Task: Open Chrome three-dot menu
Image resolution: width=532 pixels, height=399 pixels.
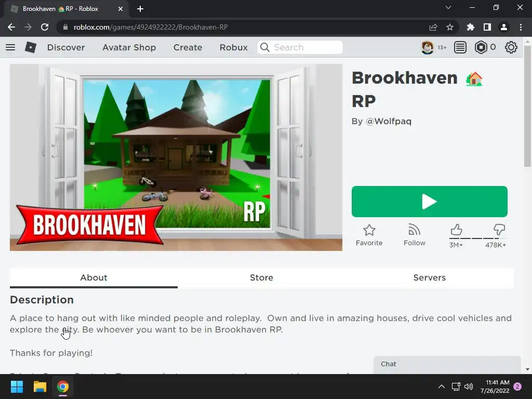Action: tap(521, 27)
